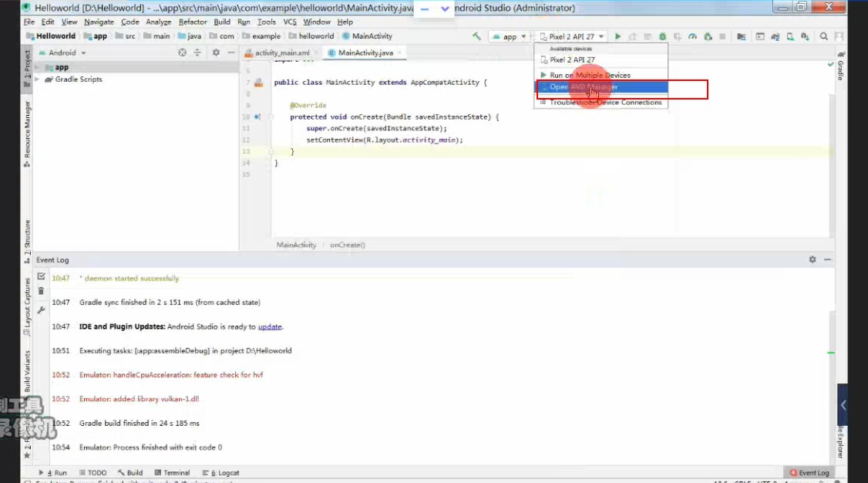This screenshot has height=483, width=868.
Task: Click the Apply Code Changes lines icon
Action: coord(647,36)
